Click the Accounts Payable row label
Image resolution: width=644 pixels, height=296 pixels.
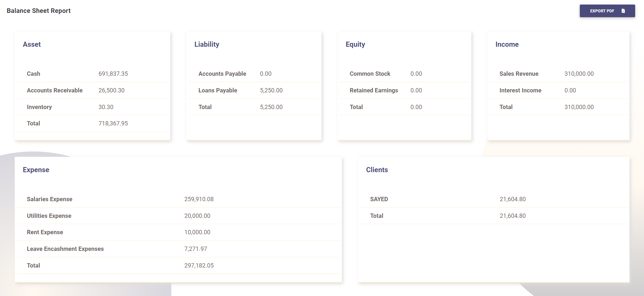point(222,74)
